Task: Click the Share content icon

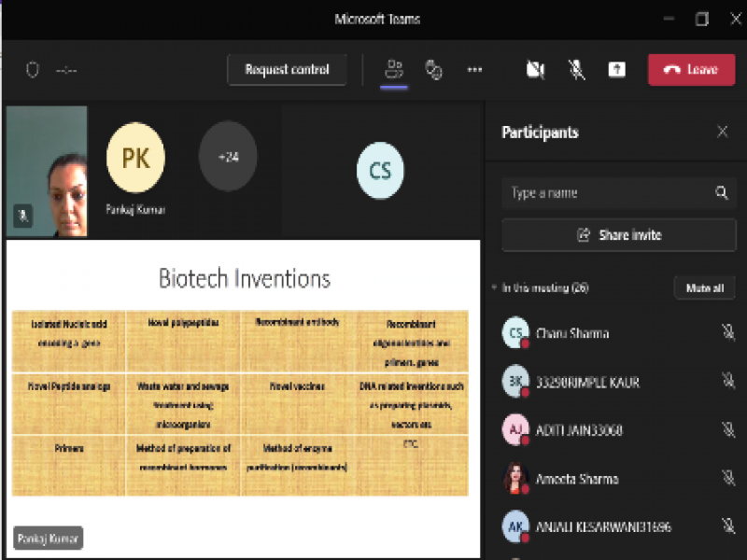Action: pyautogui.click(x=617, y=70)
